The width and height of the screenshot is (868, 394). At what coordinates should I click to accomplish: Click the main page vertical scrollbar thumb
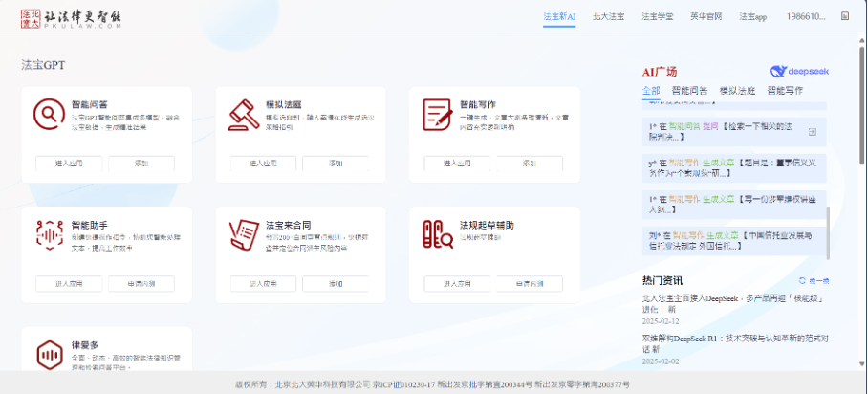862,105
